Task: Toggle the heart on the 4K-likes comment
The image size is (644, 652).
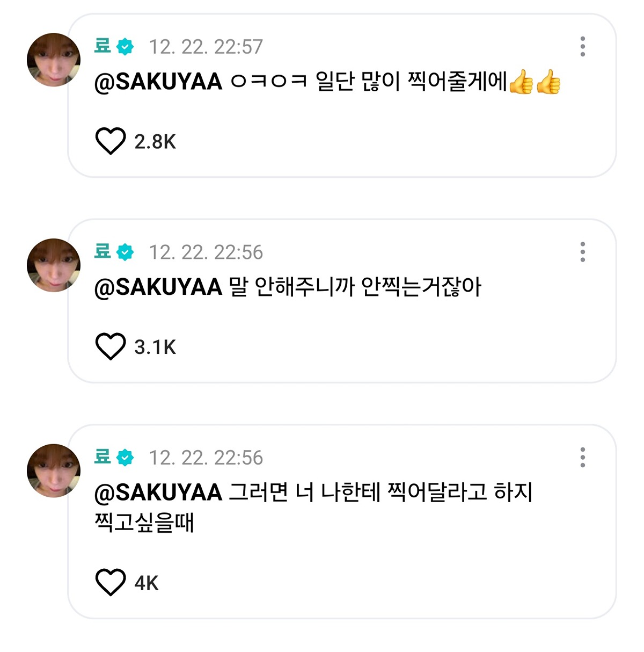Action: 110,582
